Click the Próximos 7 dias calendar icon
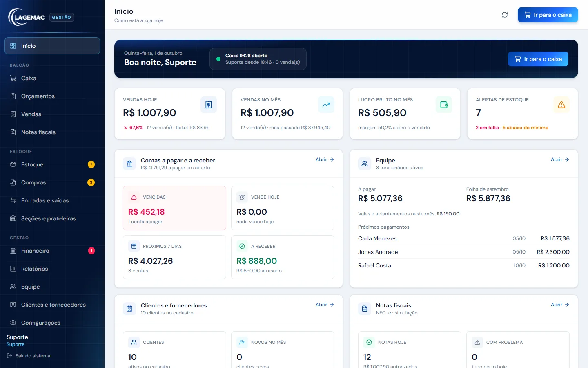The image size is (588, 368). click(134, 246)
